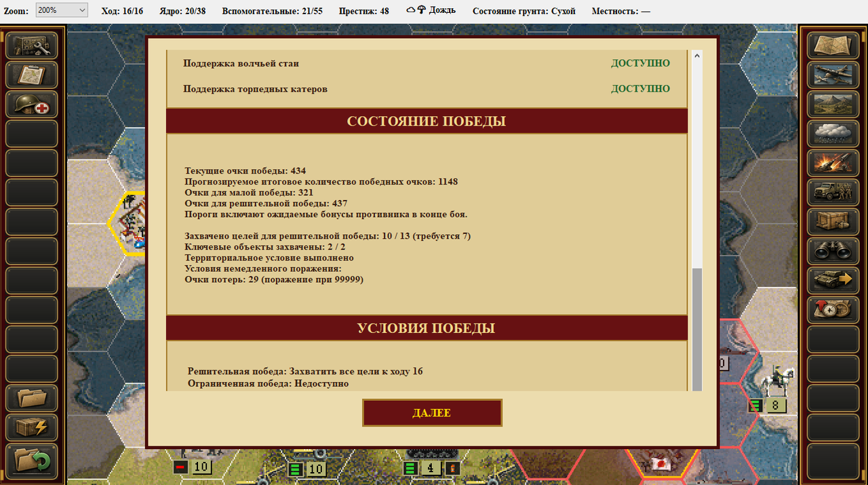
Task: Click the binoculars icon
Action: [832, 251]
